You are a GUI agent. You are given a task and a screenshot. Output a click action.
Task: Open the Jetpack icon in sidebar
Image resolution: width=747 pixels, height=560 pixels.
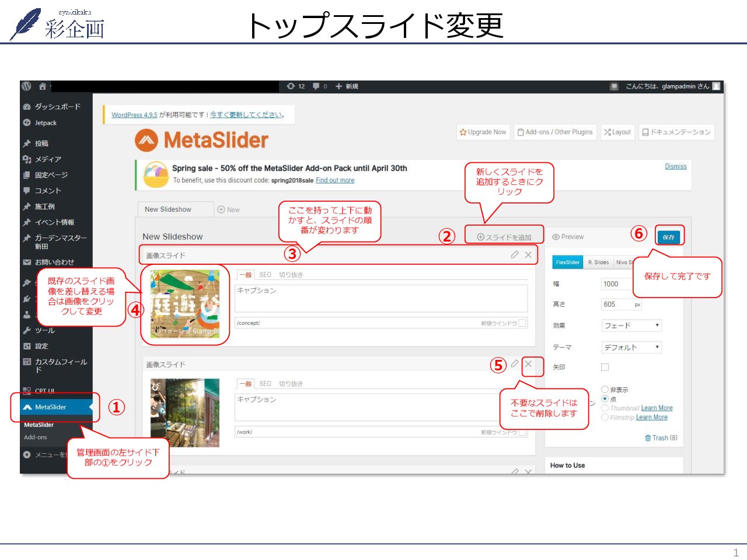[27, 123]
